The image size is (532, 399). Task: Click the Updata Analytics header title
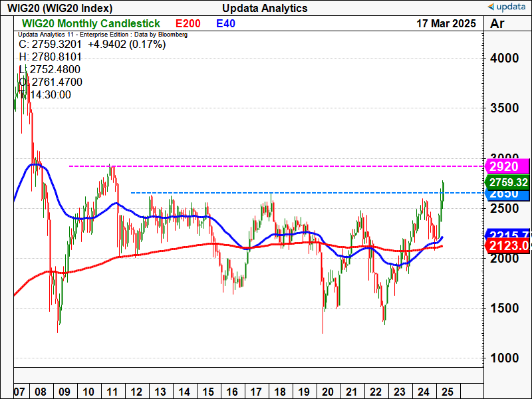pyautogui.click(x=265, y=8)
